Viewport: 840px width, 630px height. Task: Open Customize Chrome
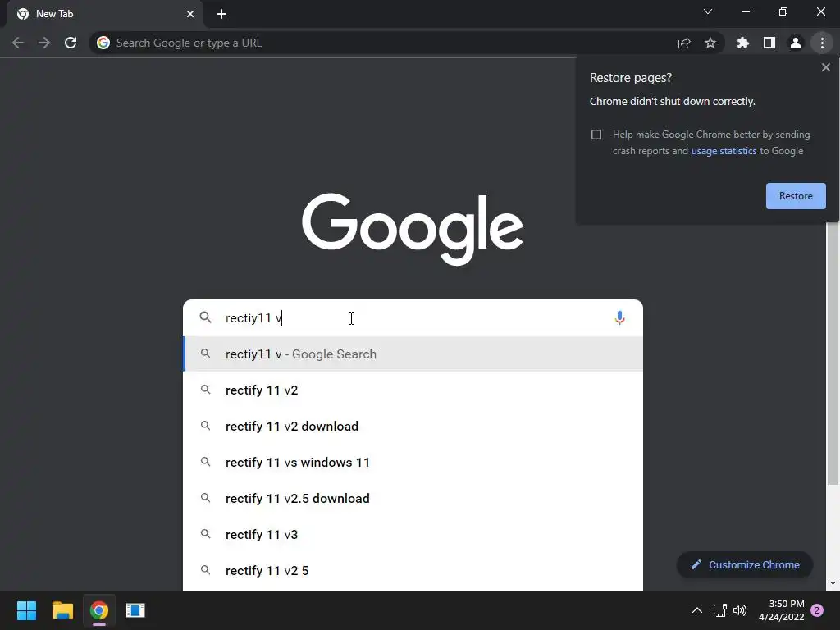[745, 564]
